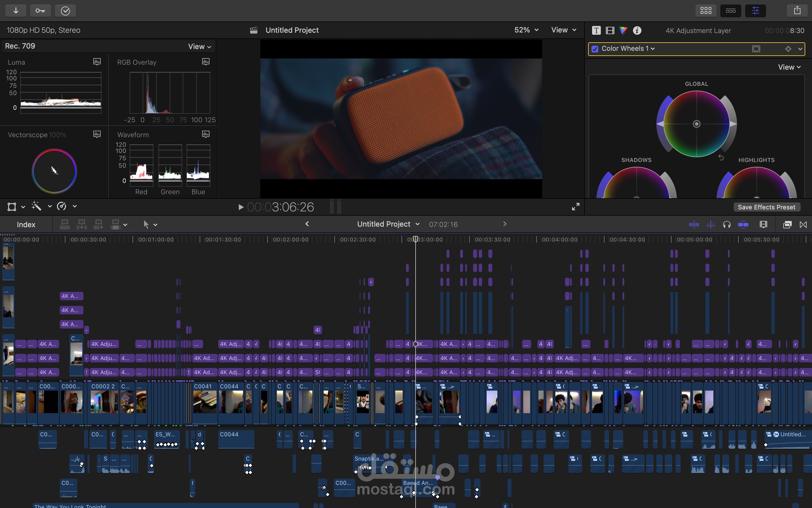Go back in timeline history
The image size is (812, 508).
(x=307, y=224)
